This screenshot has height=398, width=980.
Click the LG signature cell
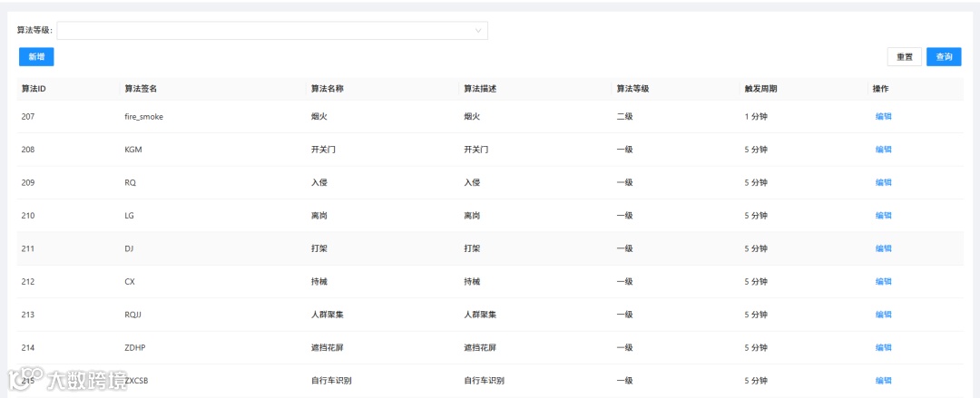[x=130, y=216]
